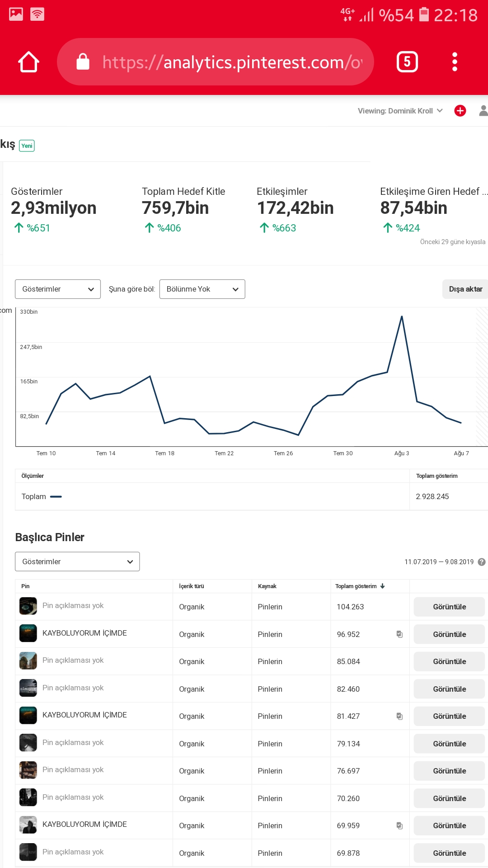Click the red plus create button
The height and width of the screenshot is (868, 488).
tap(460, 111)
